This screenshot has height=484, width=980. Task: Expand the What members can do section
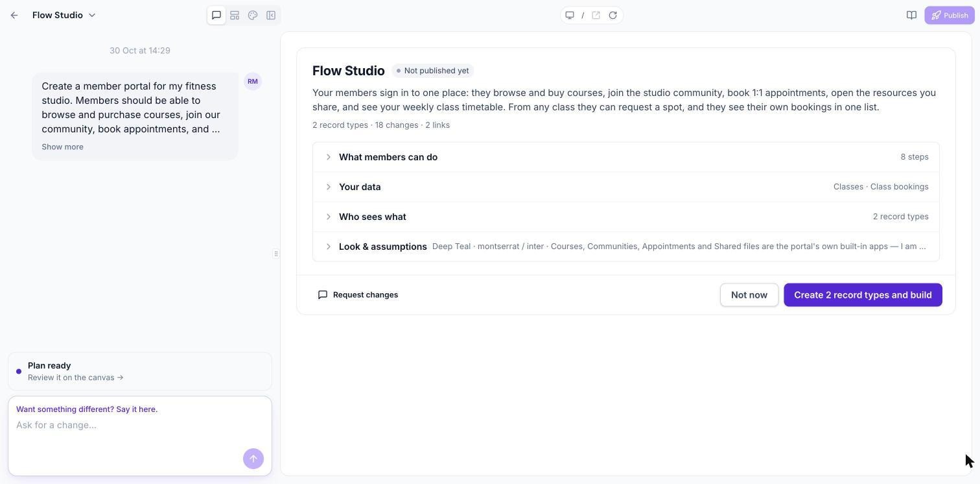(x=626, y=157)
